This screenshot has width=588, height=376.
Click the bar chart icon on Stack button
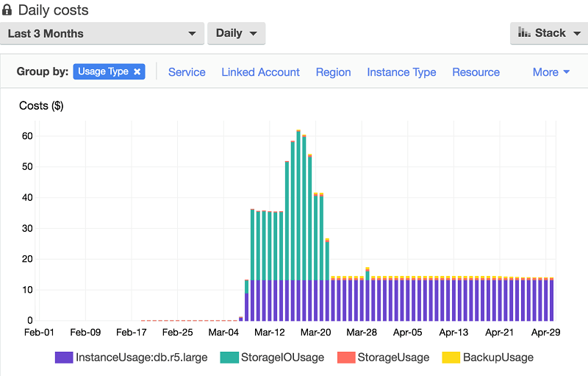(x=524, y=32)
